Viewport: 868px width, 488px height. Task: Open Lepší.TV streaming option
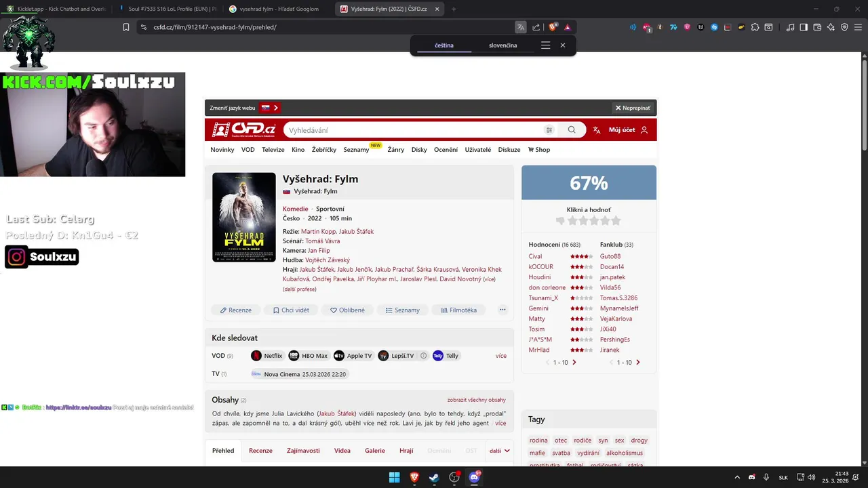396,355
